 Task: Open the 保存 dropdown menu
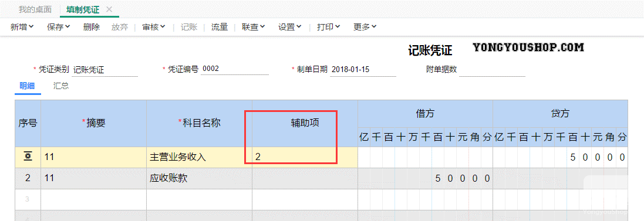58,27
